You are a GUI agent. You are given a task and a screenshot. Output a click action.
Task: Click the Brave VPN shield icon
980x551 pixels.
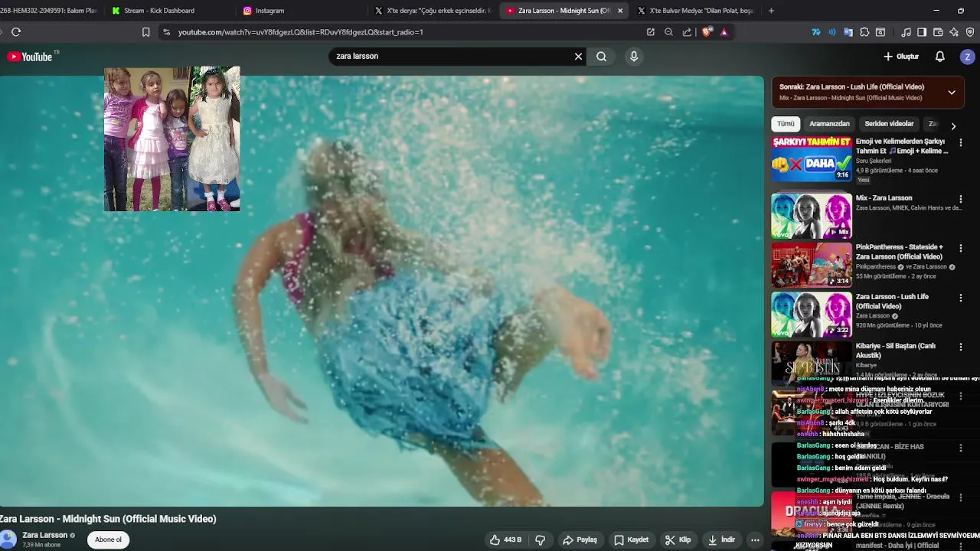(970, 32)
